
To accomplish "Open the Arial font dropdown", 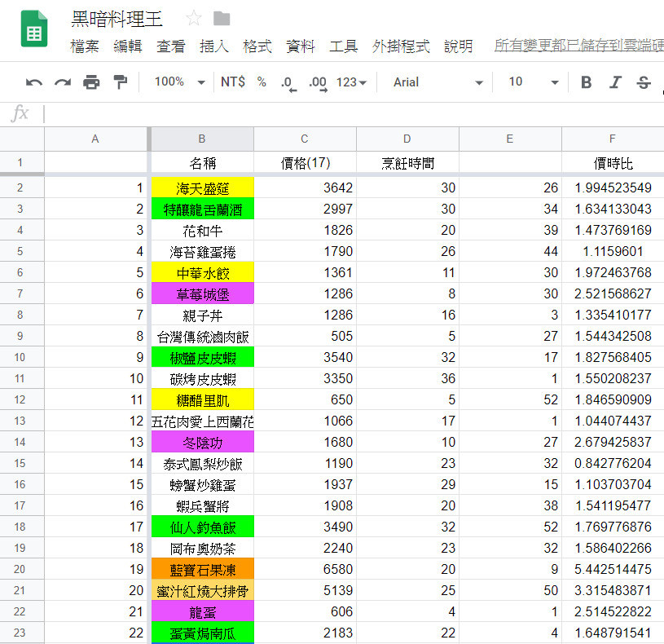I will coord(438,82).
